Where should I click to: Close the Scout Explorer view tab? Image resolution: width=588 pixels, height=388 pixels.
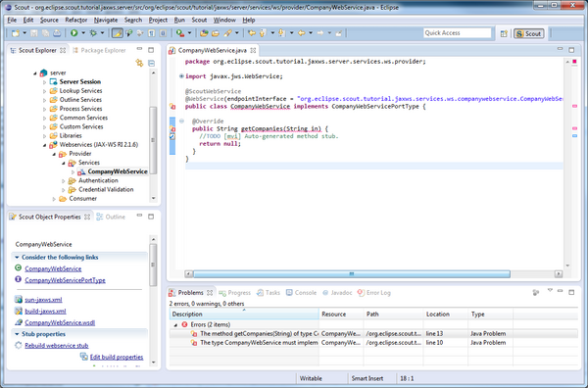coord(63,50)
